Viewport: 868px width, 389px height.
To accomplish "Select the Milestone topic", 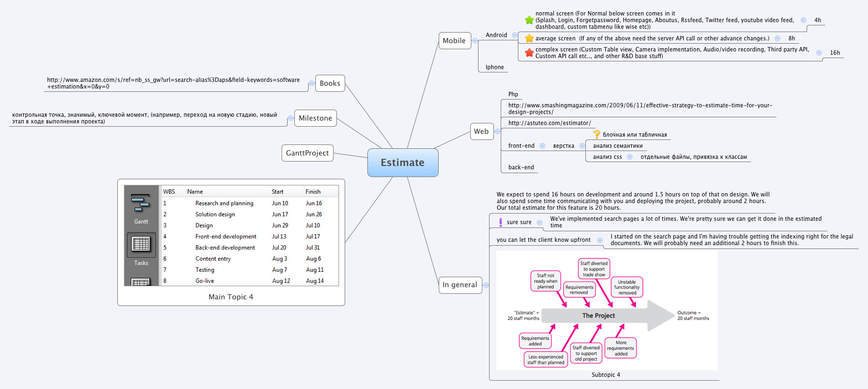I will point(315,118).
